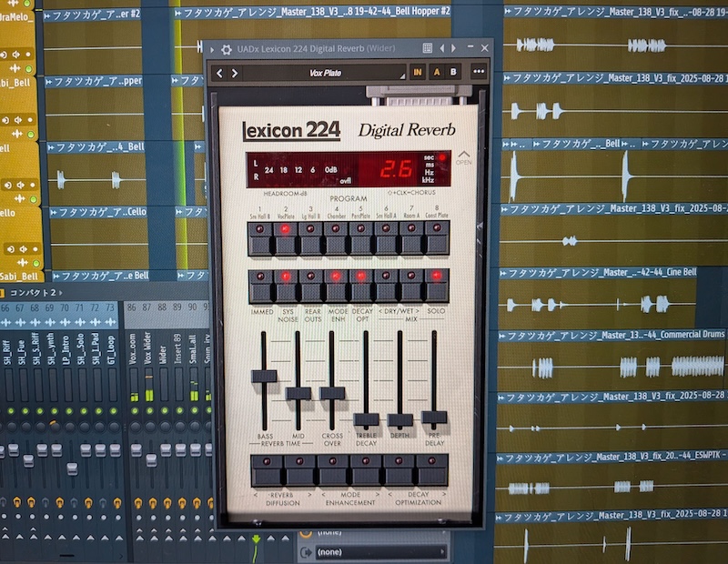Image resolution: width=728 pixels, height=564 pixels.
Task: Click the plugin settings gear icon
Action: pyautogui.click(x=227, y=48)
